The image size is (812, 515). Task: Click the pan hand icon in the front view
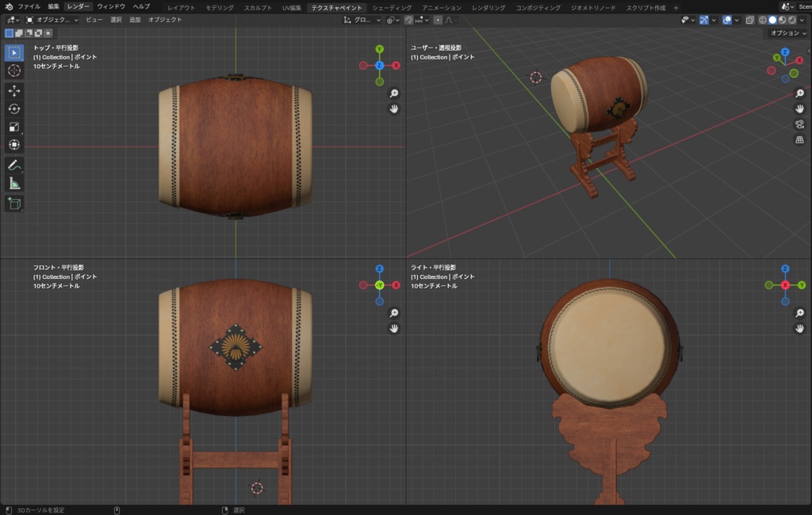(394, 328)
